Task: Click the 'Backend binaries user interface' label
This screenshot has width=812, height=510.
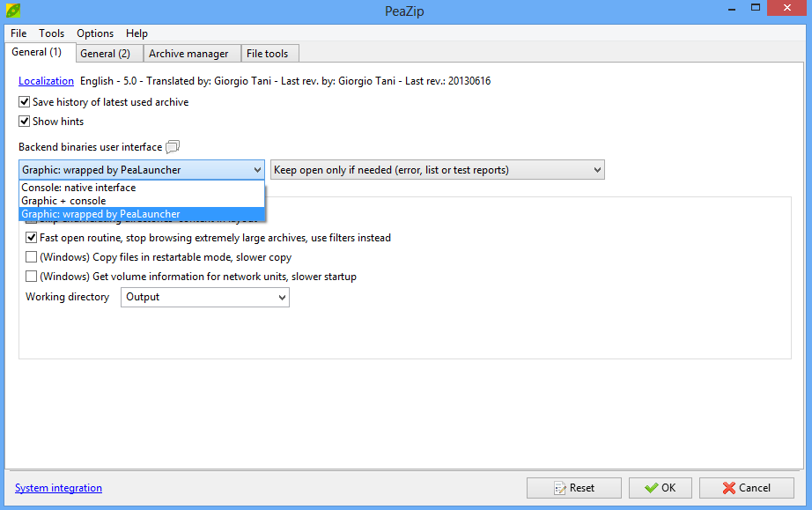Action: point(90,147)
